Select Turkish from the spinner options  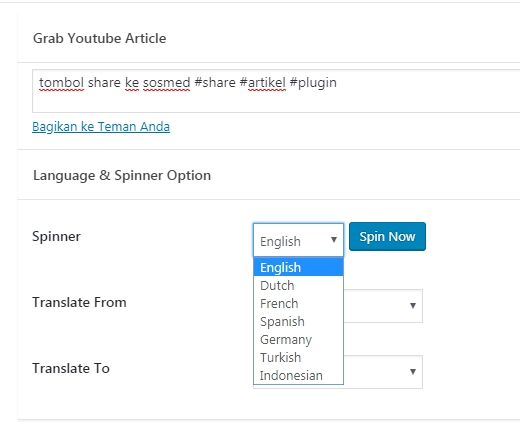pyautogui.click(x=298, y=357)
